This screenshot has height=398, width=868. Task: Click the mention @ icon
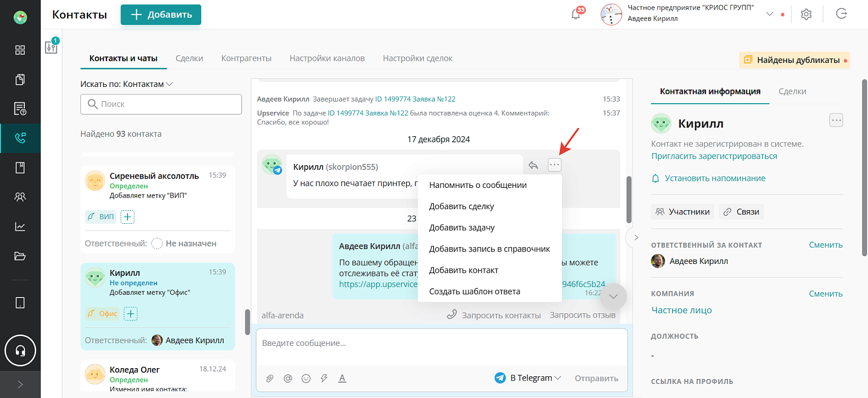pos(288,378)
